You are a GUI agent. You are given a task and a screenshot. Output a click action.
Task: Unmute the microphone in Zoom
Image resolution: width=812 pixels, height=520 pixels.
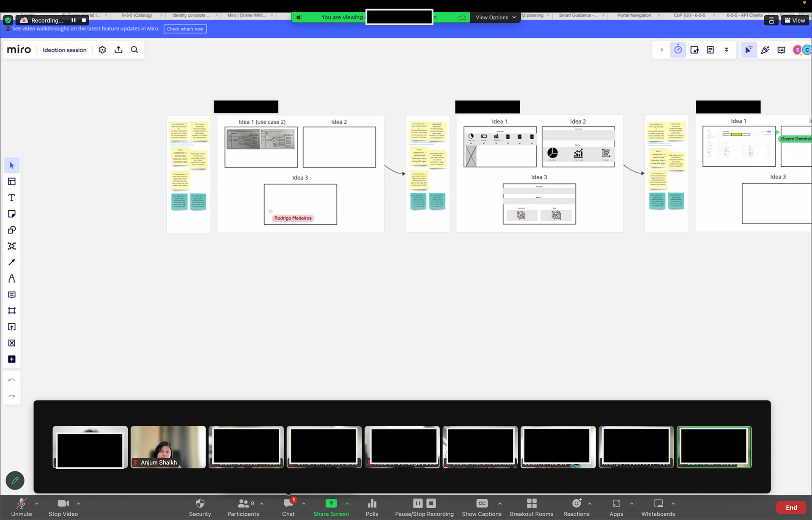[22, 507]
